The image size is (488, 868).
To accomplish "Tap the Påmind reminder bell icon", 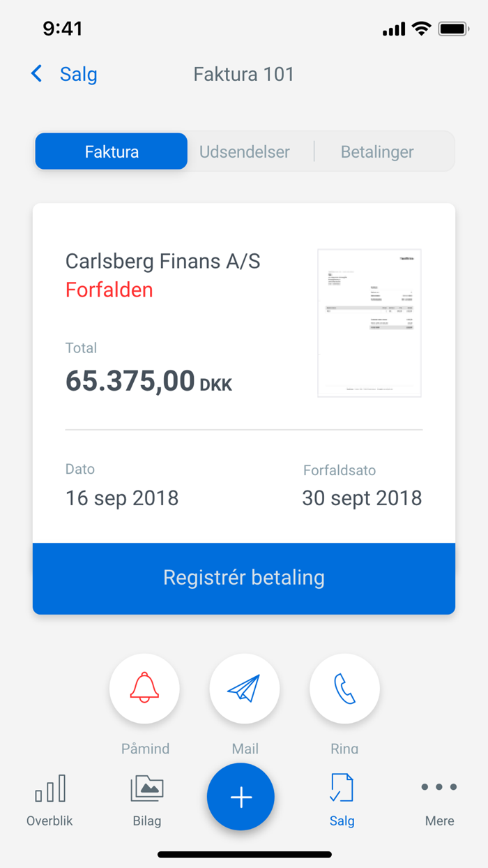I will tap(144, 688).
